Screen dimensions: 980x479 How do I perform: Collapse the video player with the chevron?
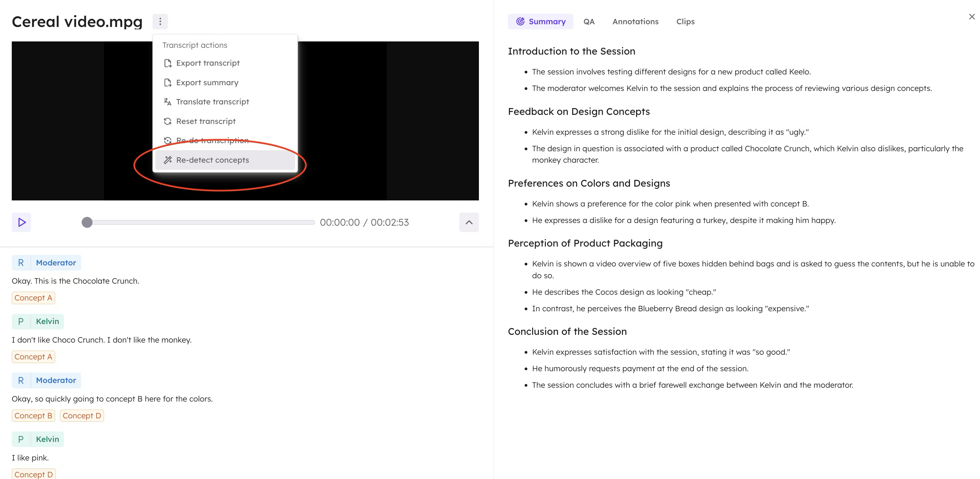469,222
